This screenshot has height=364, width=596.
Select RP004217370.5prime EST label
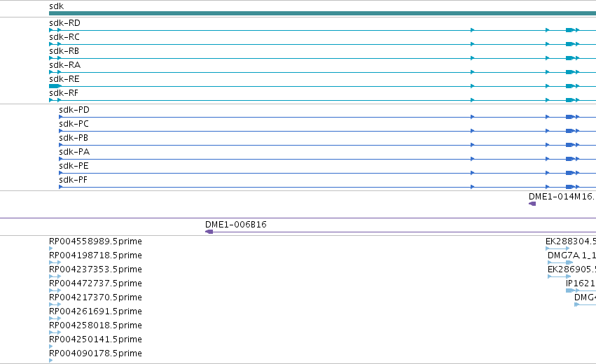click(x=95, y=297)
